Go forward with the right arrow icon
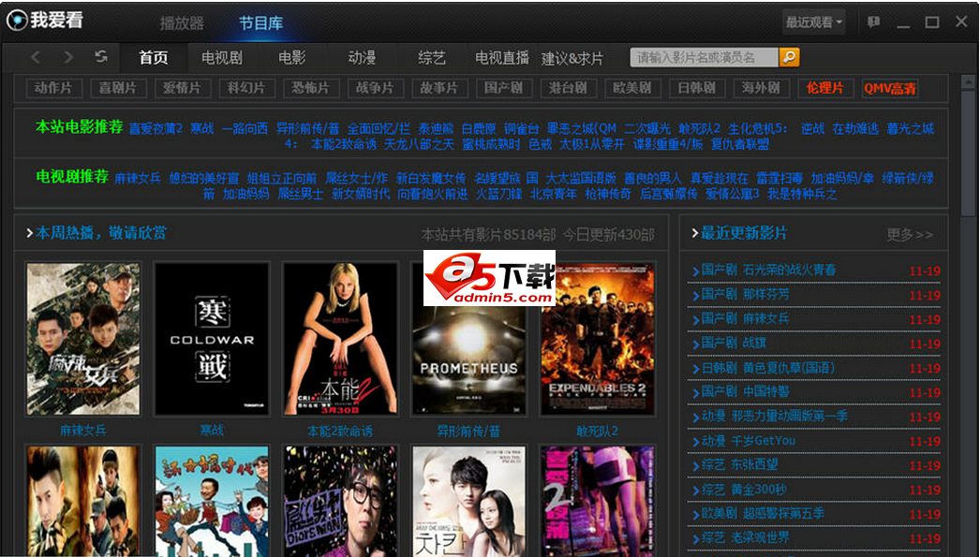Viewport: 980px width, 557px height. click(68, 57)
